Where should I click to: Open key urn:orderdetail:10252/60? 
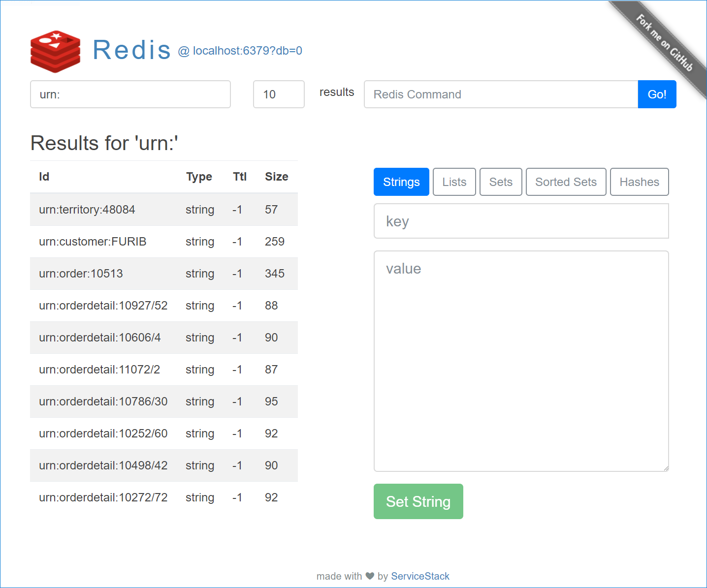103,433
